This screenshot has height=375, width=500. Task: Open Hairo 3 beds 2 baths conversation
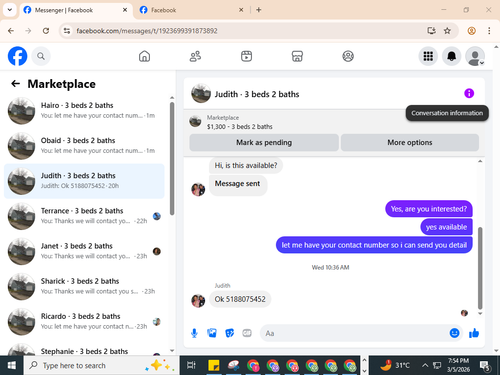pyautogui.click(x=84, y=111)
